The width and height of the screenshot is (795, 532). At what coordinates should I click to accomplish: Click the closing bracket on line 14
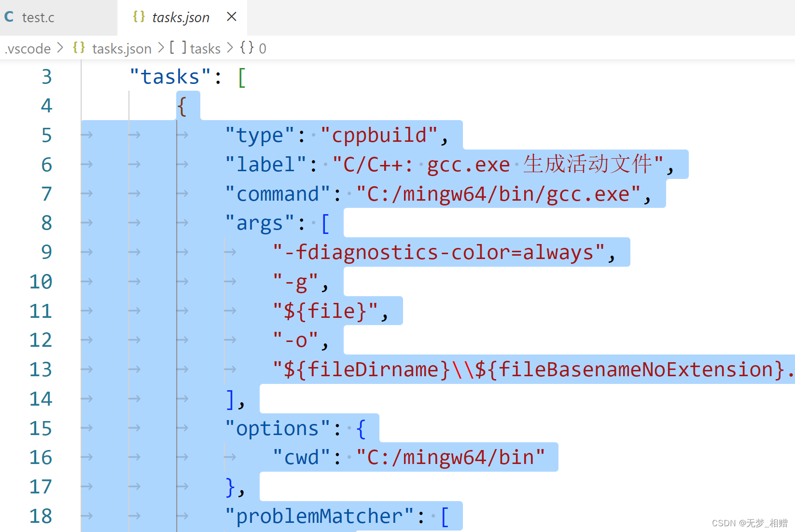[230, 399]
